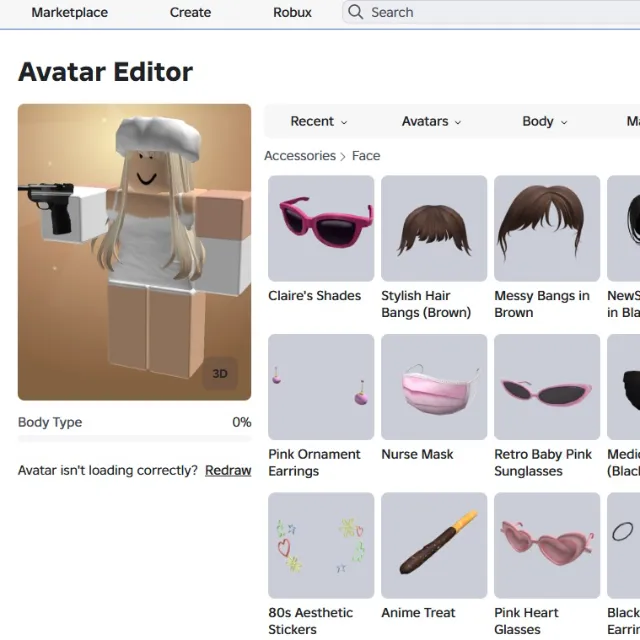The height and width of the screenshot is (640, 640).
Task: Open Create in top navigation
Action: 190,12
